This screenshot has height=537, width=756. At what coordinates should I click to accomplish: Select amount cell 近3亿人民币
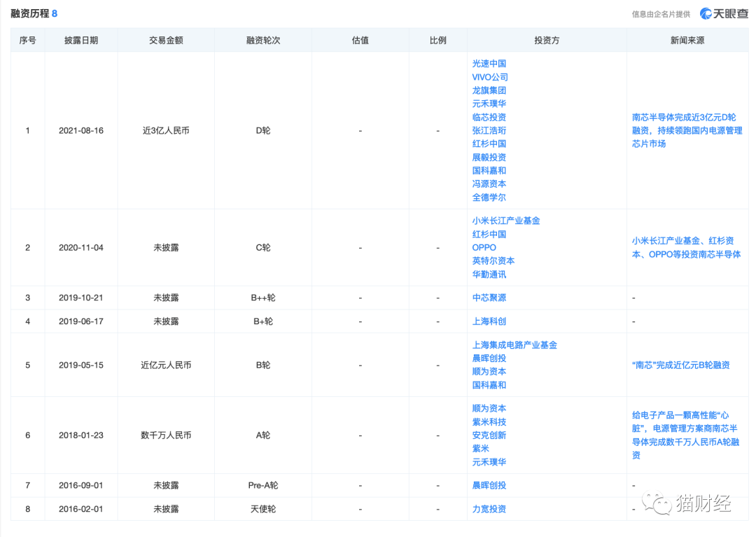pyautogui.click(x=166, y=131)
